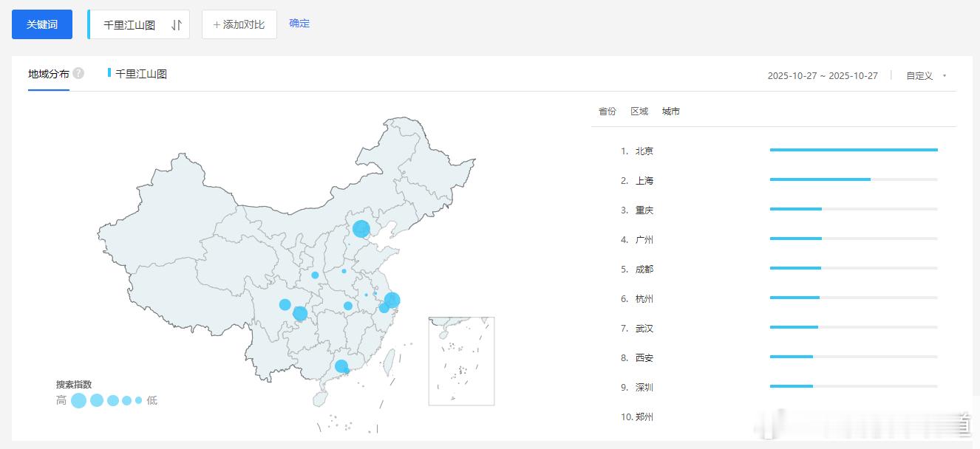Click the smallest legend bubble next to 低
980x449 pixels.
point(138,400)
